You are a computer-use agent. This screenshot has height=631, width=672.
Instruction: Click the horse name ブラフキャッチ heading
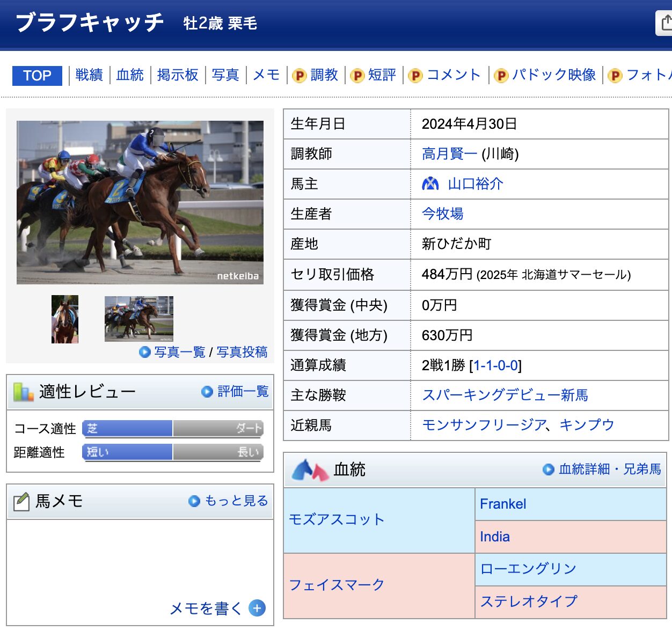[90, 23]
